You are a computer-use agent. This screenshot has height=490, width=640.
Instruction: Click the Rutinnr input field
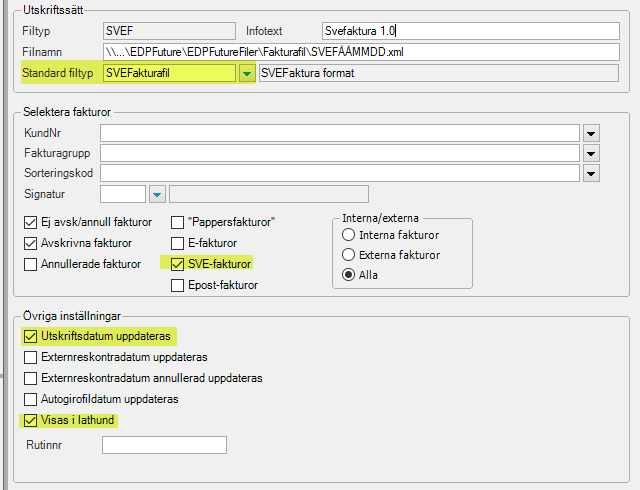tap(164, 445)
